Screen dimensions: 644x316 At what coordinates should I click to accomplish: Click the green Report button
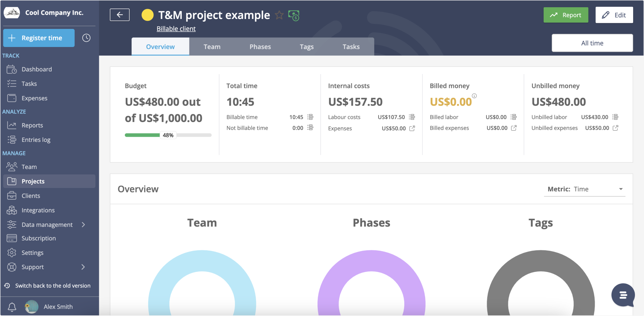tap(566, 15)
